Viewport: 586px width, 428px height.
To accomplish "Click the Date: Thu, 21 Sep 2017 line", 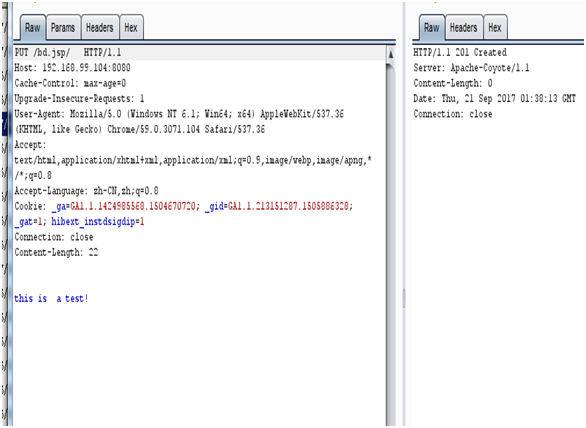I will coord(494,98).
